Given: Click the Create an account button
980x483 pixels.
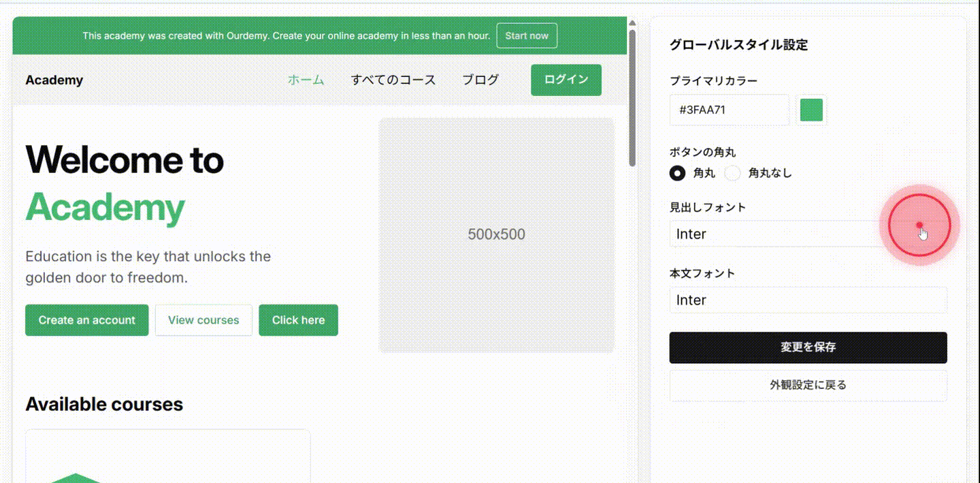Looking at the screenshot, I should click(86, 320).
